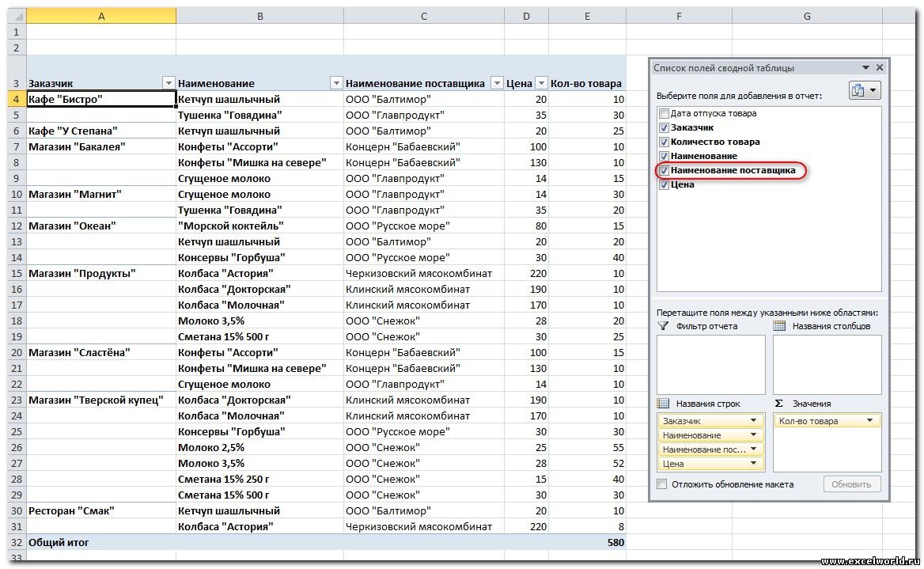Select column D header
Screen dimensions: 924x569
526,16
